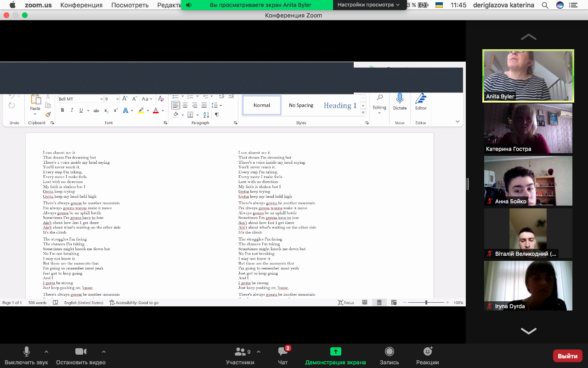588x368 pixels.
Task: Toggle Focus mode in status bar
Action: click(346, 303)
